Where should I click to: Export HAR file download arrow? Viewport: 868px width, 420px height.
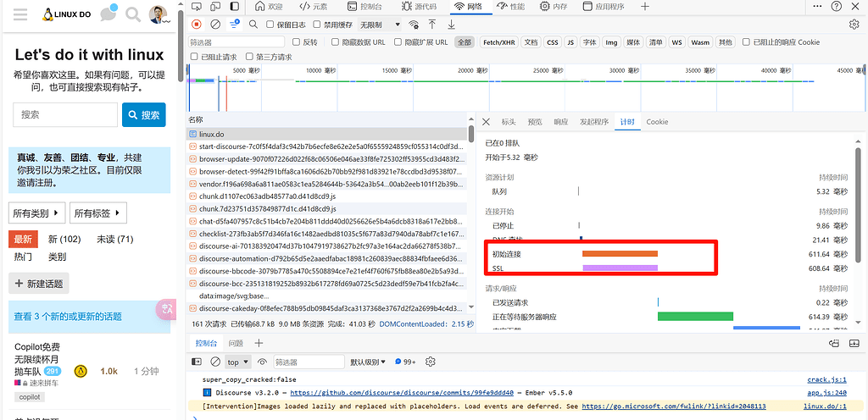(451, 25)
